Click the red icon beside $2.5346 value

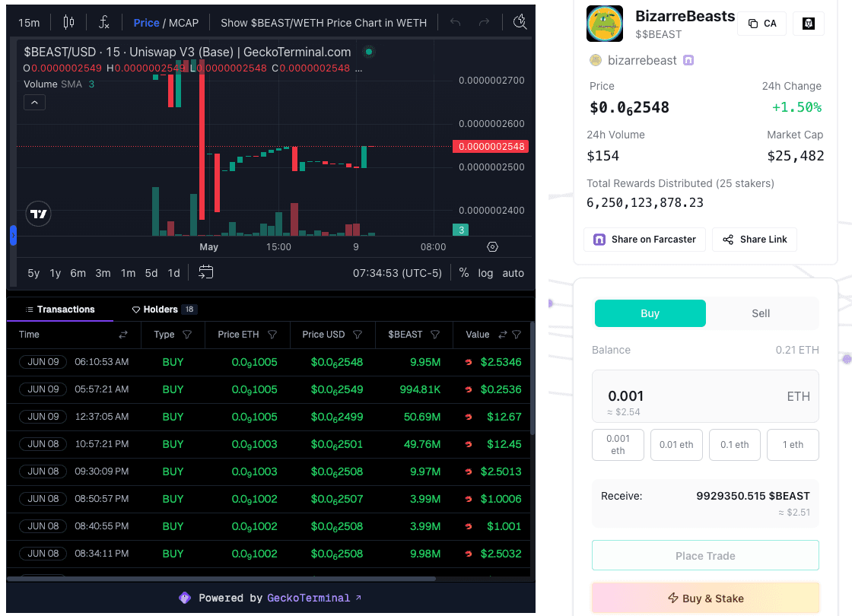(469, 362)
